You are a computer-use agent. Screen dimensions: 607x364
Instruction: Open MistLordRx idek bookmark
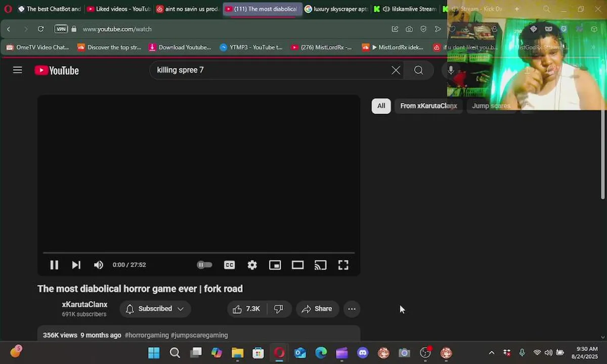(x=393, y=48)
